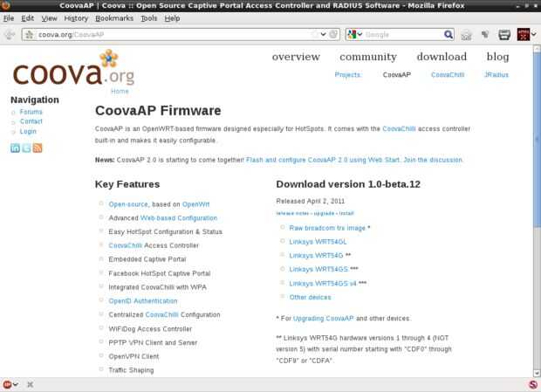
Task: Download the Linksys WRT54G firmware
Action: [316, 256]
